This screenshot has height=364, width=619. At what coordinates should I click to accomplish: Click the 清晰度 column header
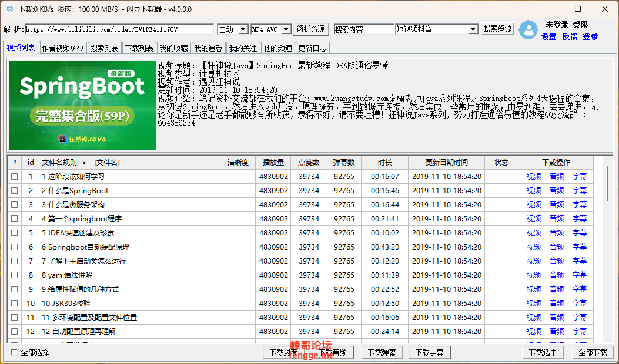pos(238,163)
